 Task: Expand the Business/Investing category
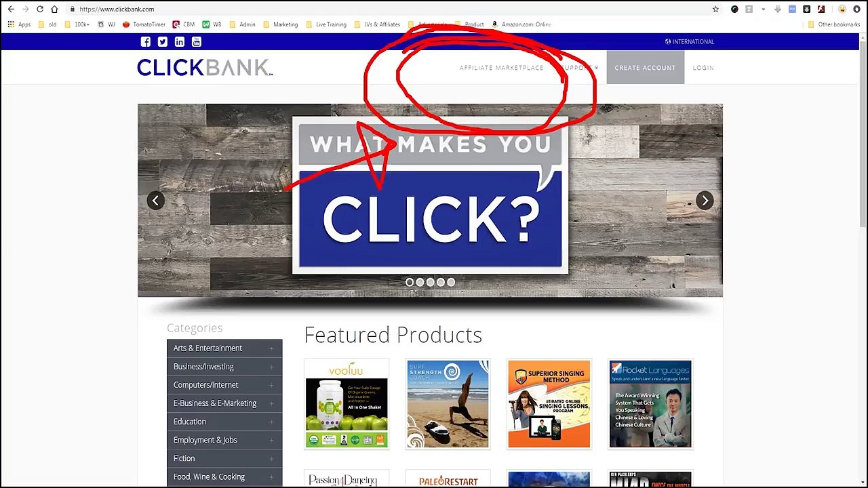tap(224, 367)
